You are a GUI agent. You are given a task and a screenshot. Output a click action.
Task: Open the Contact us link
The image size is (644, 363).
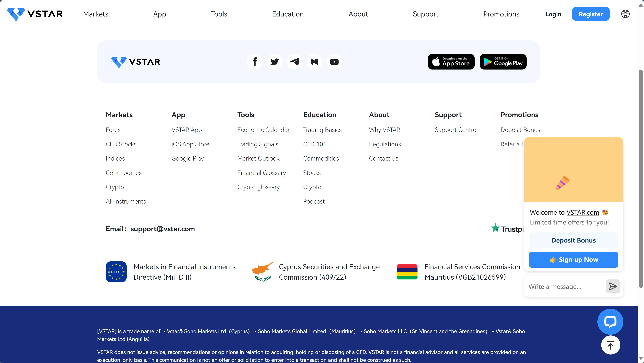click(x=384, y=158)
